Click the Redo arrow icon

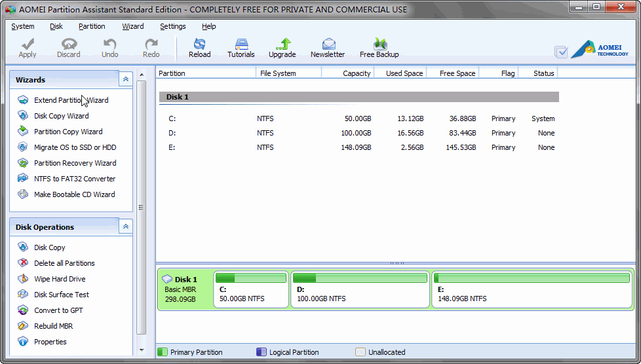(151, 44)
